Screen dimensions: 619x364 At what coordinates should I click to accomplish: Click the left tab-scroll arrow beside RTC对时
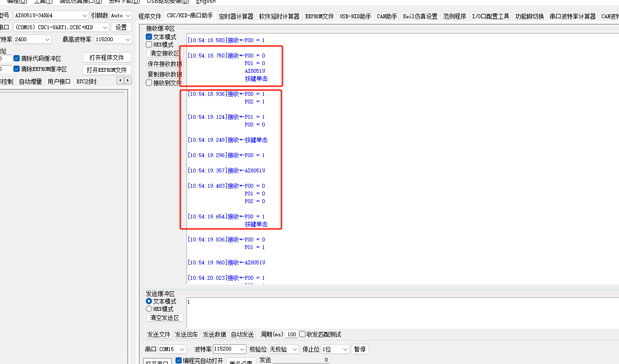click(120, 80)
